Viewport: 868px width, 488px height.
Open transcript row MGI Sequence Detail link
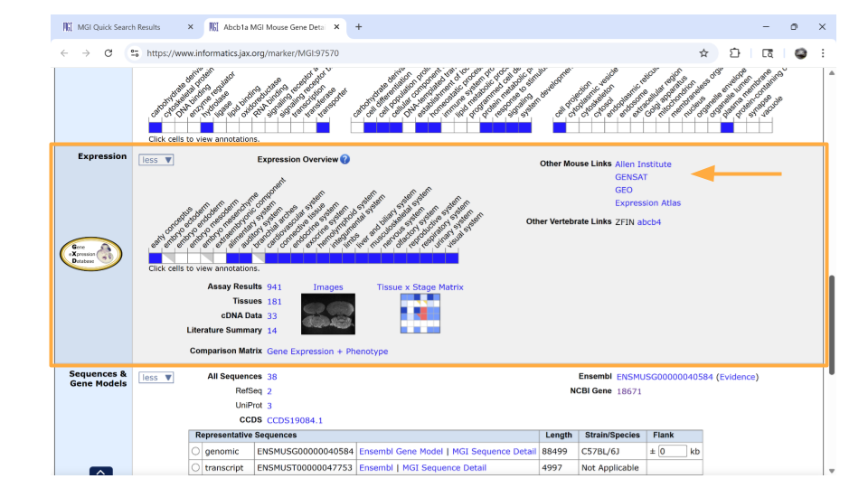[444, 467]
